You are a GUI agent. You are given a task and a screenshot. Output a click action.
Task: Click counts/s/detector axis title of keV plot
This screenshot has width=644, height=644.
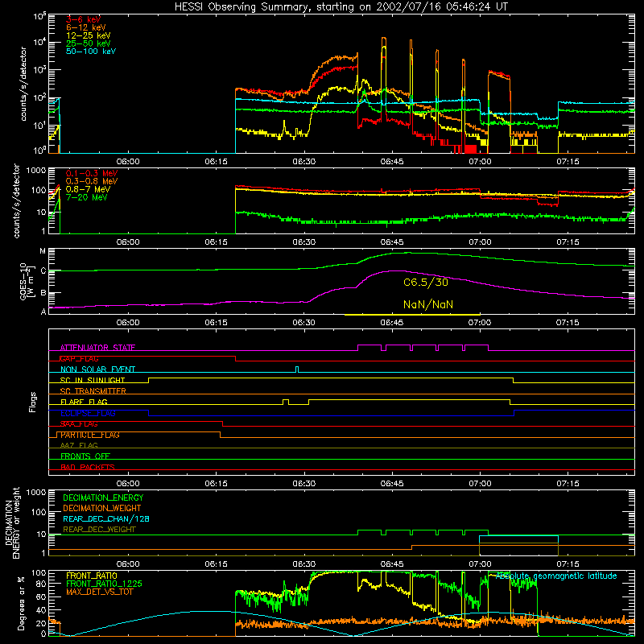pyautogui.click(x=23, y=84)
